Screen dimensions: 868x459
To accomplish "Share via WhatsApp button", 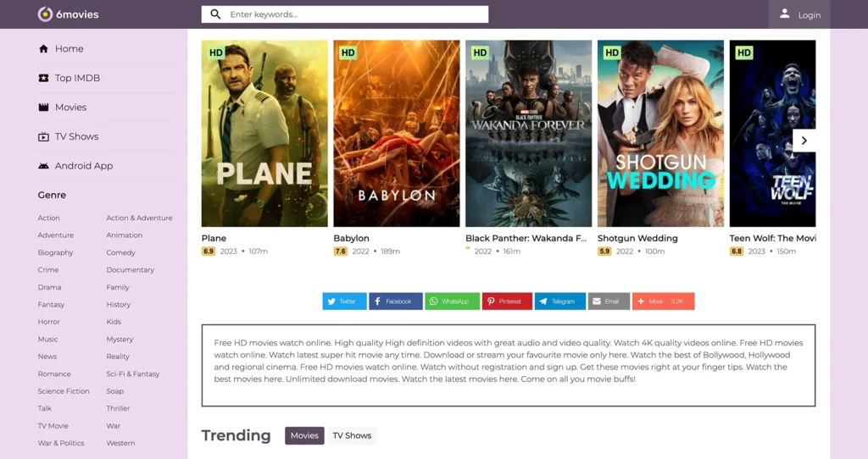I will 453,301.
